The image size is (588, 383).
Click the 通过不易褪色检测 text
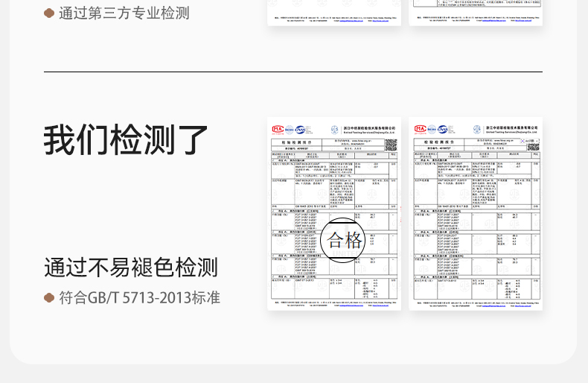[131, 267]
